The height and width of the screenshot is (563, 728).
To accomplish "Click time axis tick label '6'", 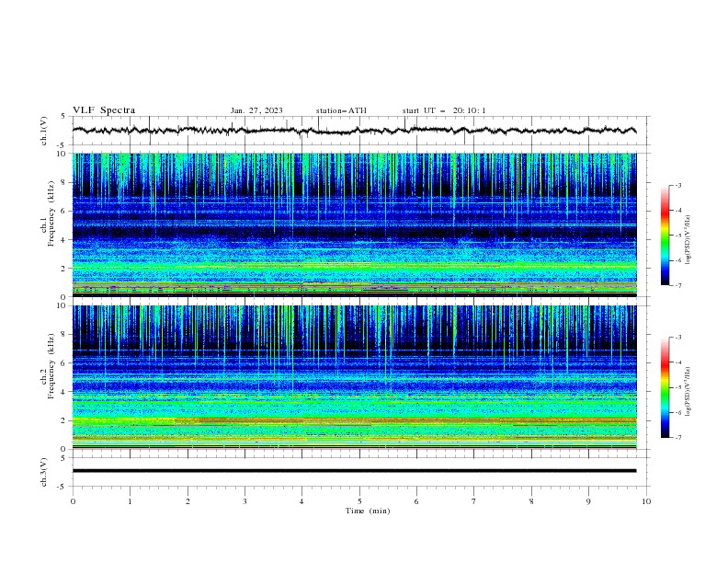I will pos(416,501).
